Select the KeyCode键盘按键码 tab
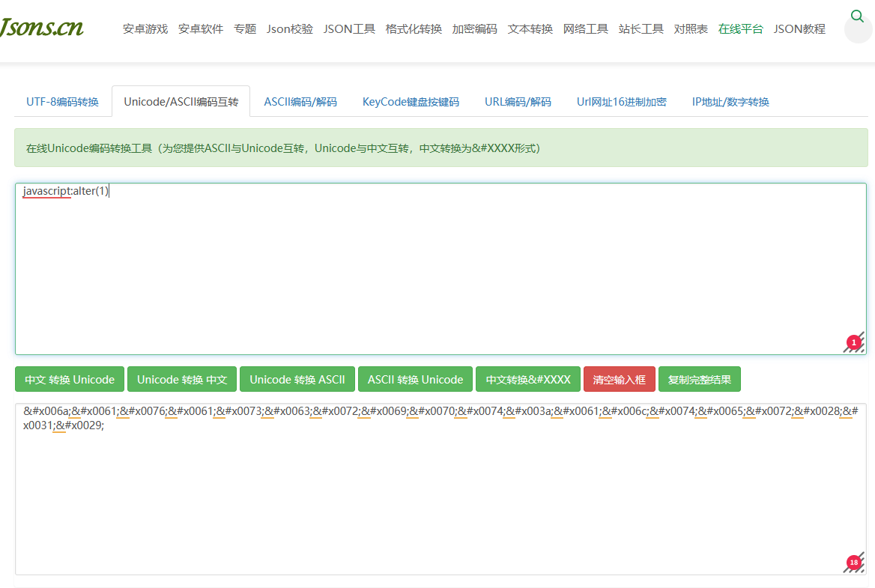This screenshot has width=875, height=588. pos(411,101)
